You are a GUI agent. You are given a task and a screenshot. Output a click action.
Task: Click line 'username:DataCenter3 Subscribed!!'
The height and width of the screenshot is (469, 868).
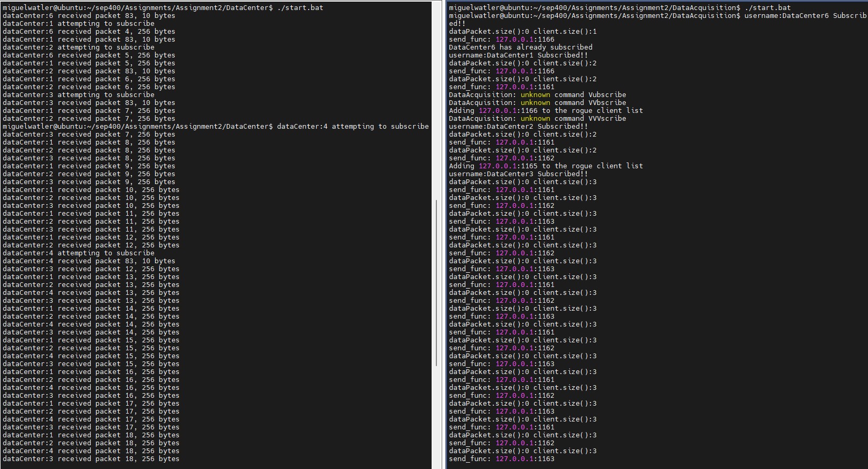[x=519, y=174]
